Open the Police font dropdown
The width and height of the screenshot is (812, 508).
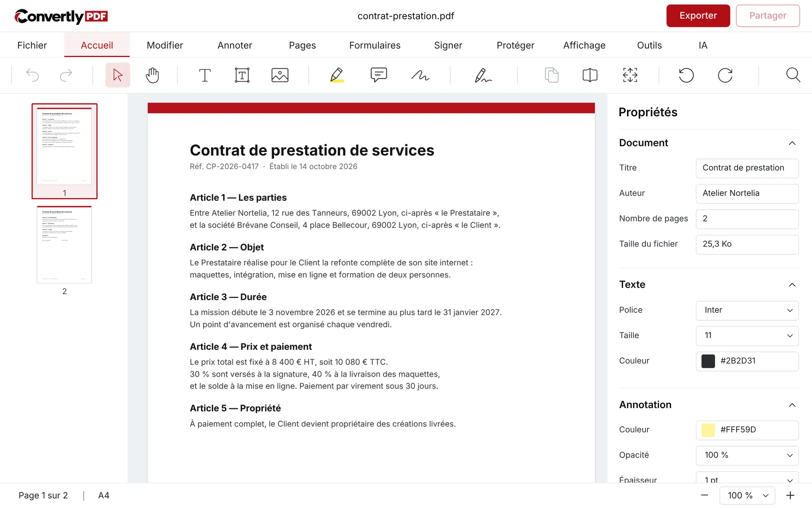click(x=747, y=310)
